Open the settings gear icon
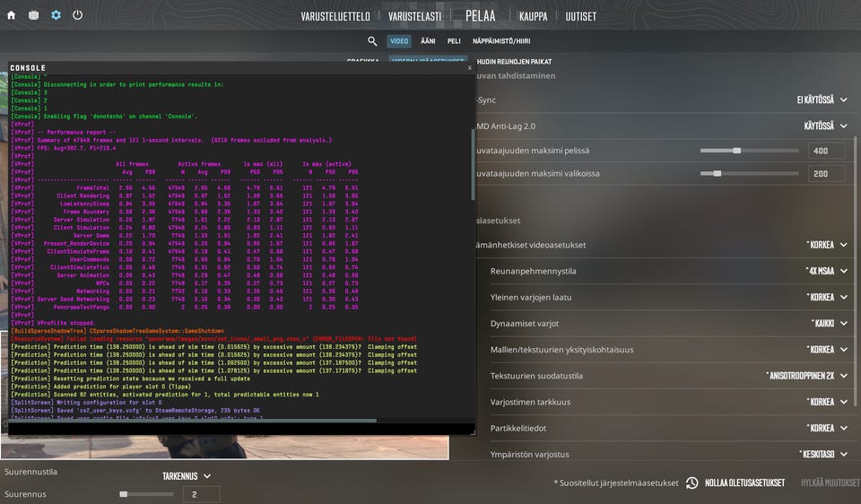This screenshot has width=861, height=504. [x=56, y=15]
